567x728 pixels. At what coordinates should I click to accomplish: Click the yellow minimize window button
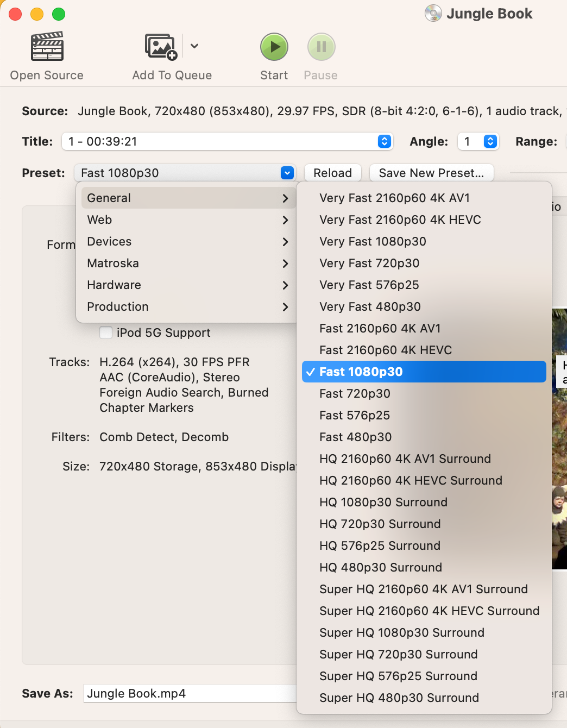37,14
